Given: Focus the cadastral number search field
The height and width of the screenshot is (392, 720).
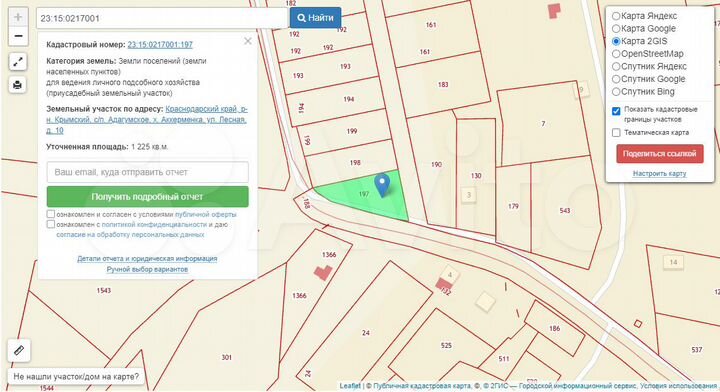Looking at the screenshot, I should click(x=162, y=18).
